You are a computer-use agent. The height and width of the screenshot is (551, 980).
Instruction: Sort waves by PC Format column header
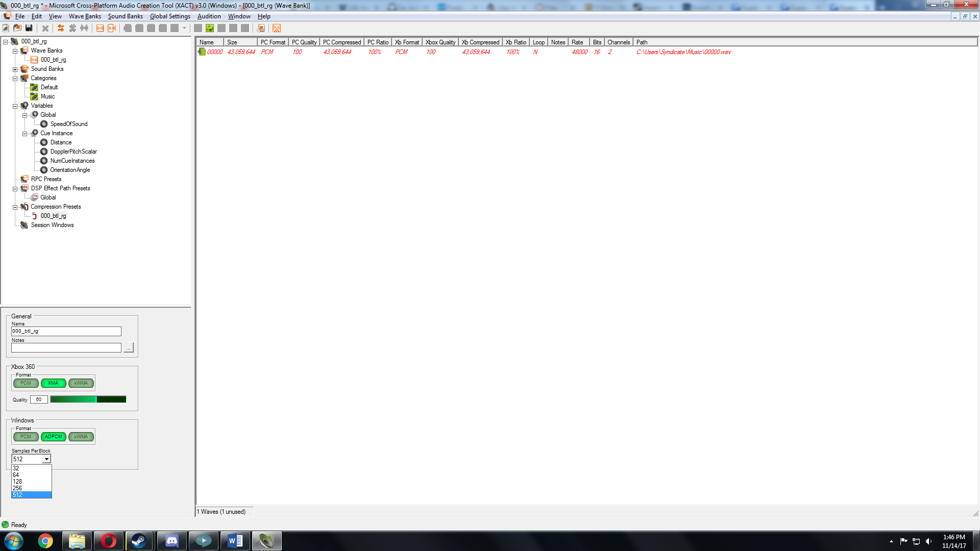(273, 42)
